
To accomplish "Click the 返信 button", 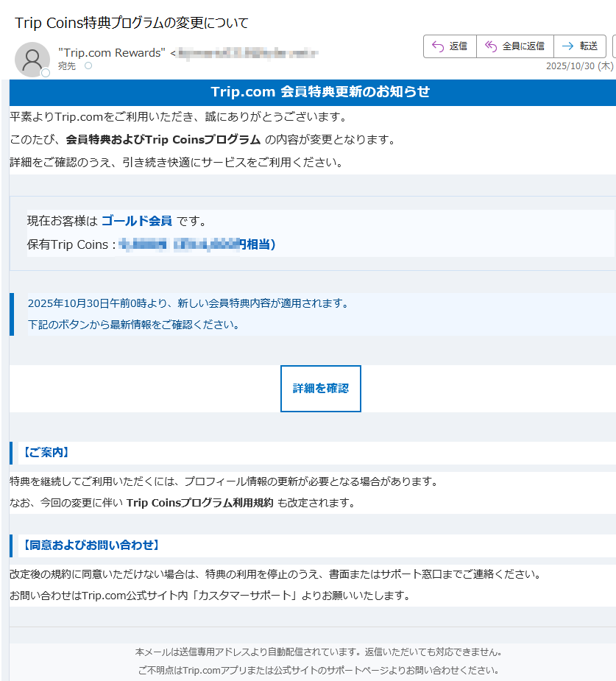I will point(450,46).
